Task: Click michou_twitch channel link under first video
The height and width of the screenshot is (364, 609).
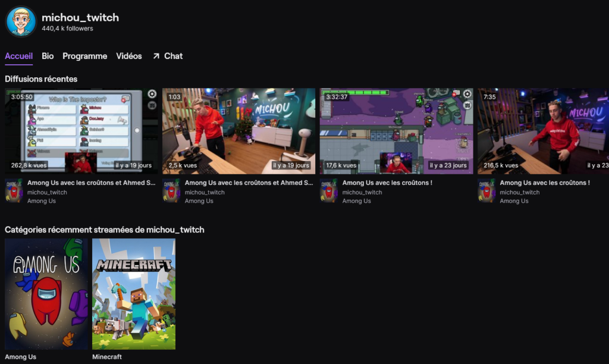Action: tap(47, 192)
